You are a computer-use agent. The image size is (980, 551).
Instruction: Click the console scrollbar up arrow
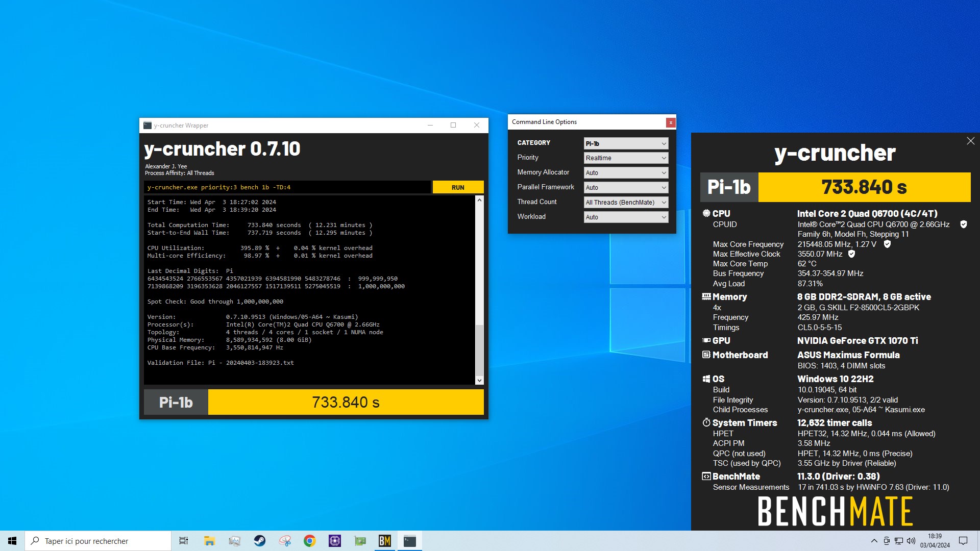pyautogui.click(x=479, y=200)
